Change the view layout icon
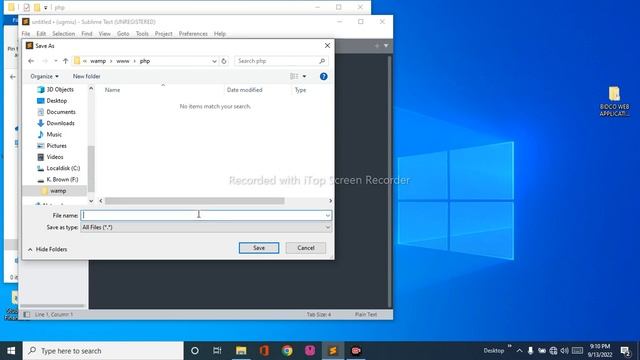 294,76
